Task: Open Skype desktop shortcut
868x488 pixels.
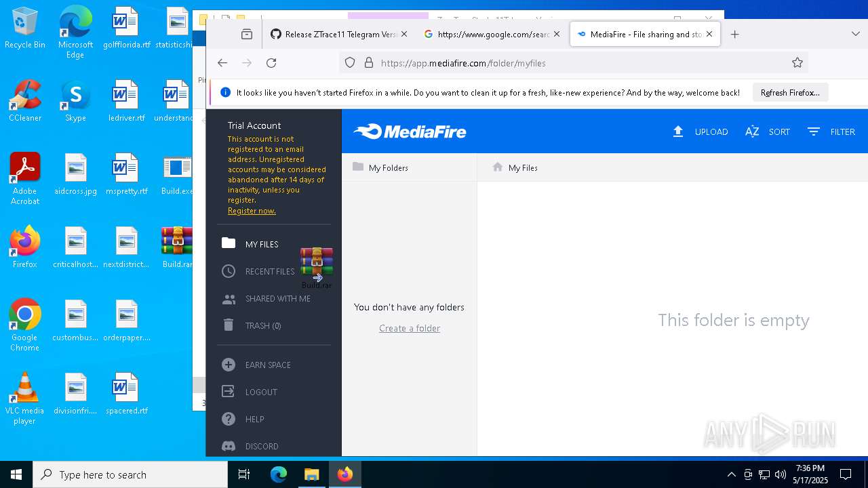Action: (75, 102)
